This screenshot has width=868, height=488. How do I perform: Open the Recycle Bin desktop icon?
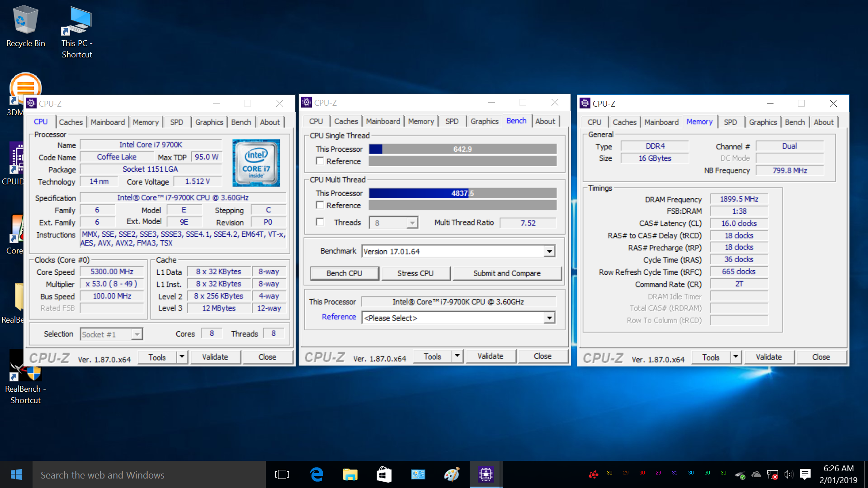coord(25,26)
